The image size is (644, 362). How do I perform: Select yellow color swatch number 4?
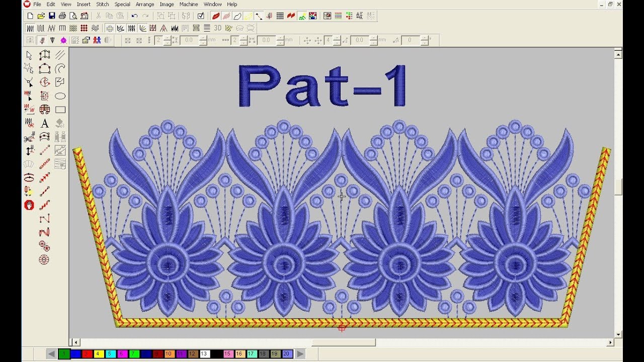100,354
